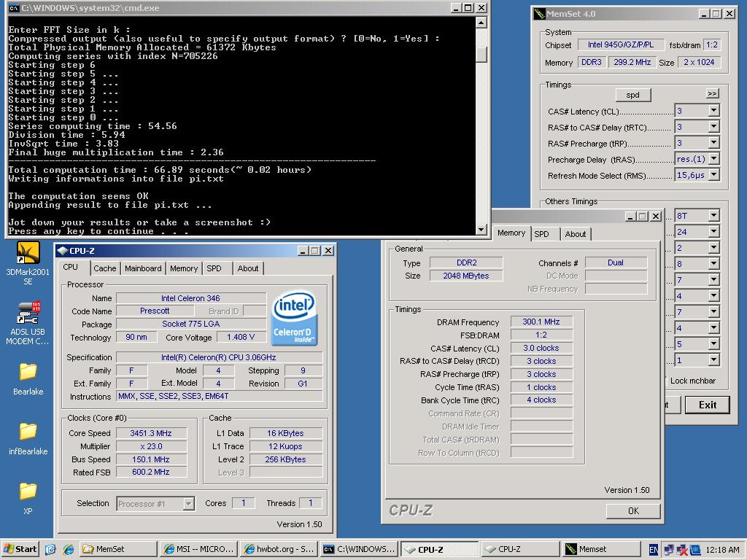The image size is (747, 560).
Task: Expand the RAS# Precharge (tRP) dropdown
Action: [713, 143]
